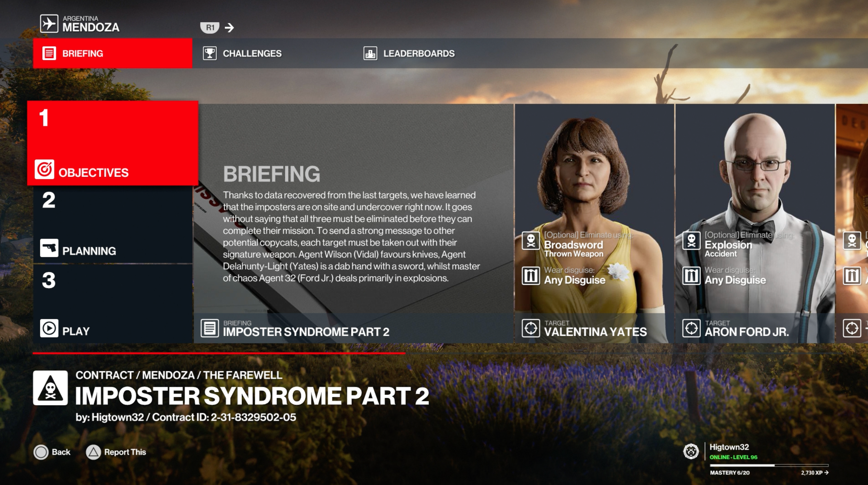This screenshot has height=485, width=868.
Task: Click Any Disguise text on Valentina Yates card
Action: point(575,280)
